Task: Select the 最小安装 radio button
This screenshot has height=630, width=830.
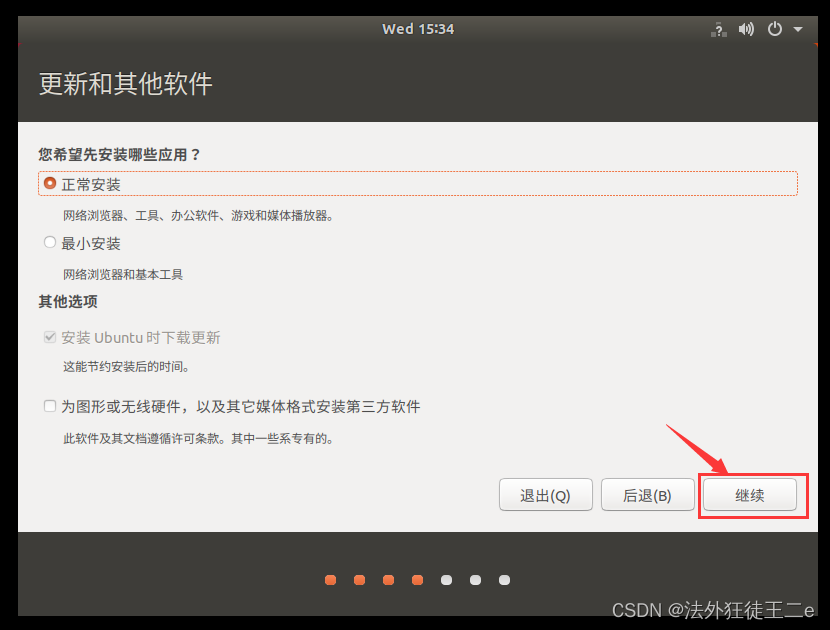Action: [49, 241]
